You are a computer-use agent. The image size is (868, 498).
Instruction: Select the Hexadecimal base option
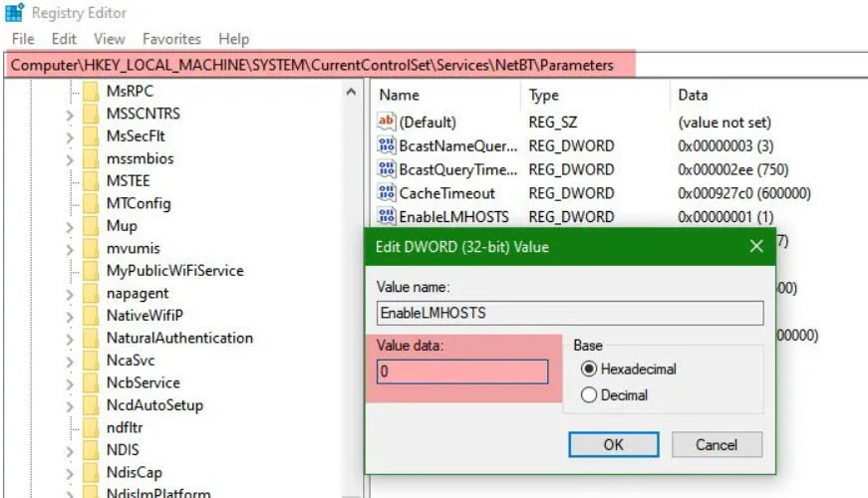[x=589, y=369]
